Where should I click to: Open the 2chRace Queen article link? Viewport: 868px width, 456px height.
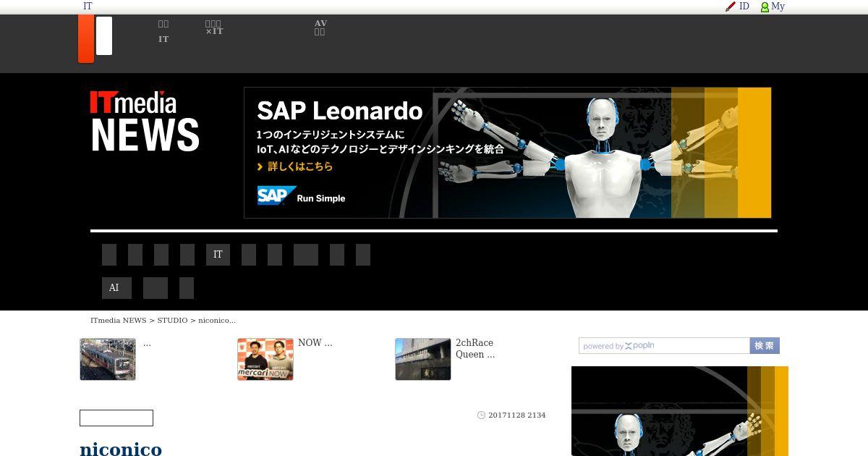tap(475, 349)
